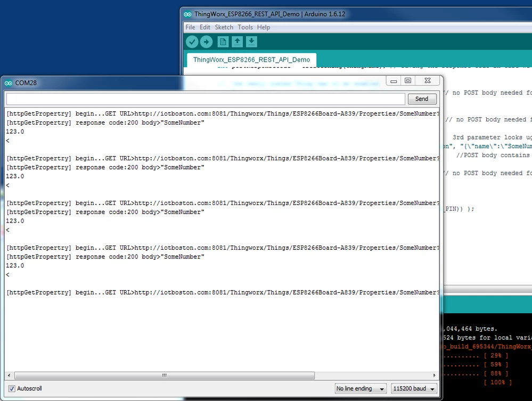The width and height of the screenshot is (532, 401).
Task: Open the Help menu
Action: (x=264, y=27)
